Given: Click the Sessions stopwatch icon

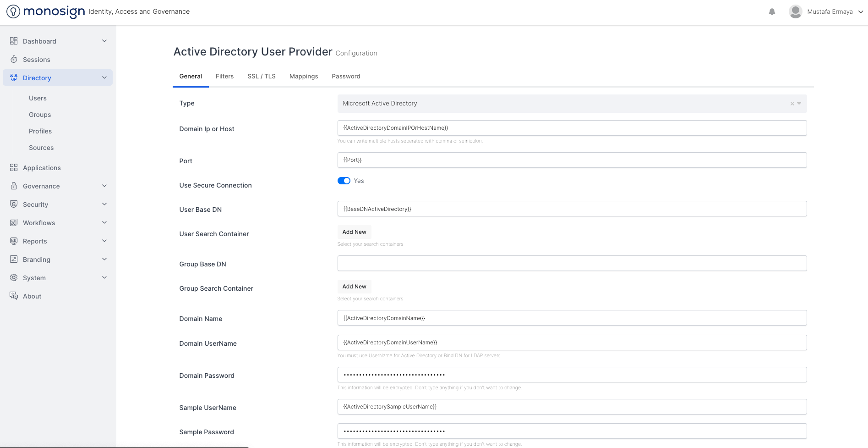Looking at the screenshot, I should pos(14,60).
